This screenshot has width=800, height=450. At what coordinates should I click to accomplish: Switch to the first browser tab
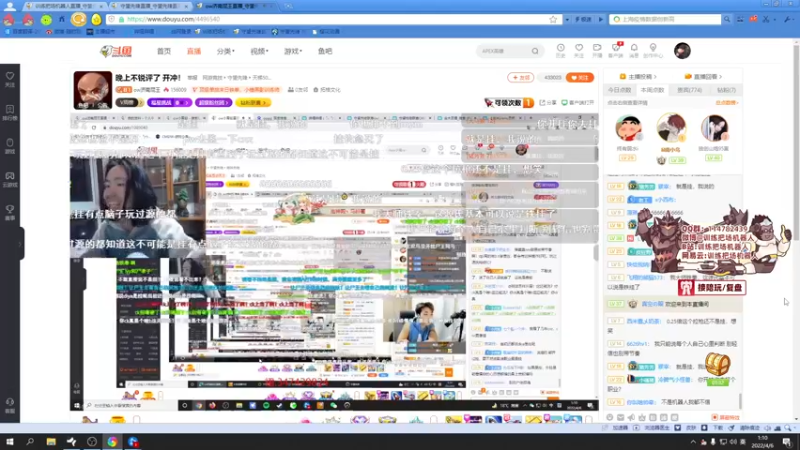pyautogui.click(x=63, y=6)
